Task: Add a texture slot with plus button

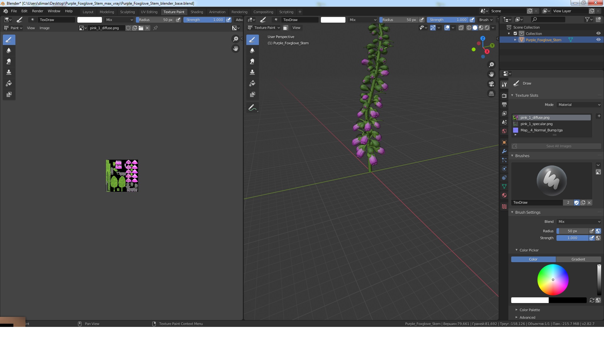Action: pos(599,116)
